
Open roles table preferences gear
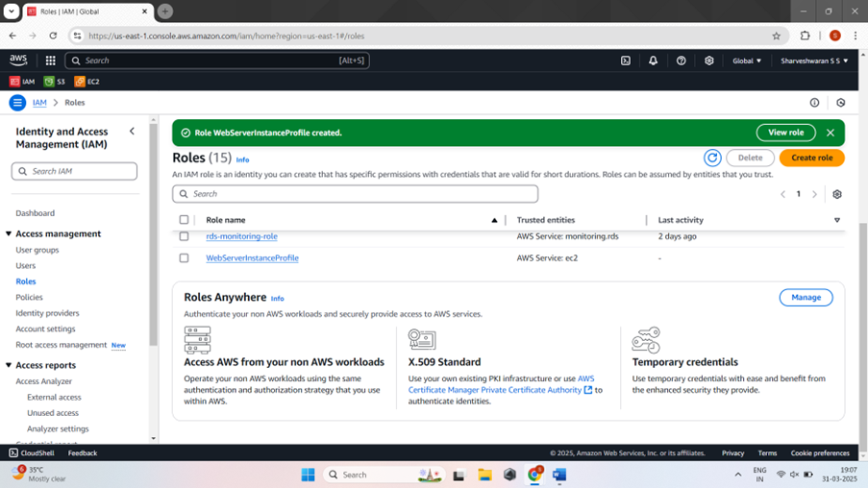point(837,194)
